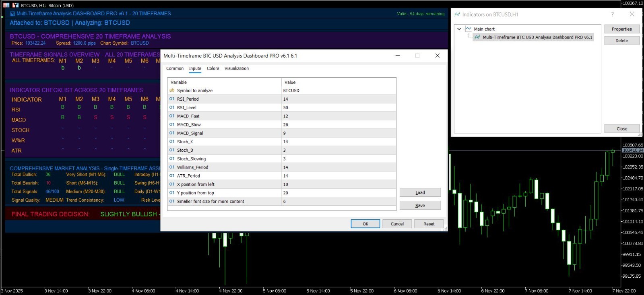Screen dimensions: 644x295
Task: Click the Price: 103422.24 readout on dashboard
Action: 28,43
